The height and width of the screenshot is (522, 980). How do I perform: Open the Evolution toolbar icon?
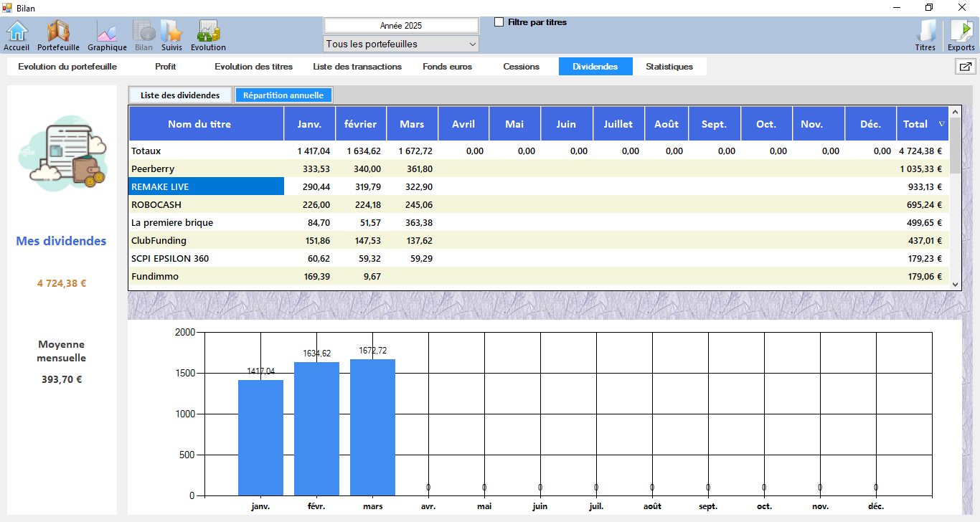pyautogui.click(x=208, y=35)
